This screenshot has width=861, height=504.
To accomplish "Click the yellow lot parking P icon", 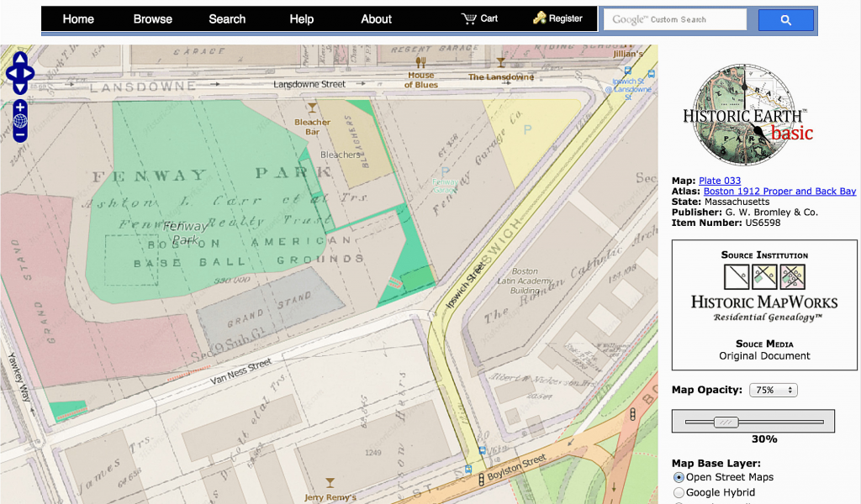I will coord(528,130).
